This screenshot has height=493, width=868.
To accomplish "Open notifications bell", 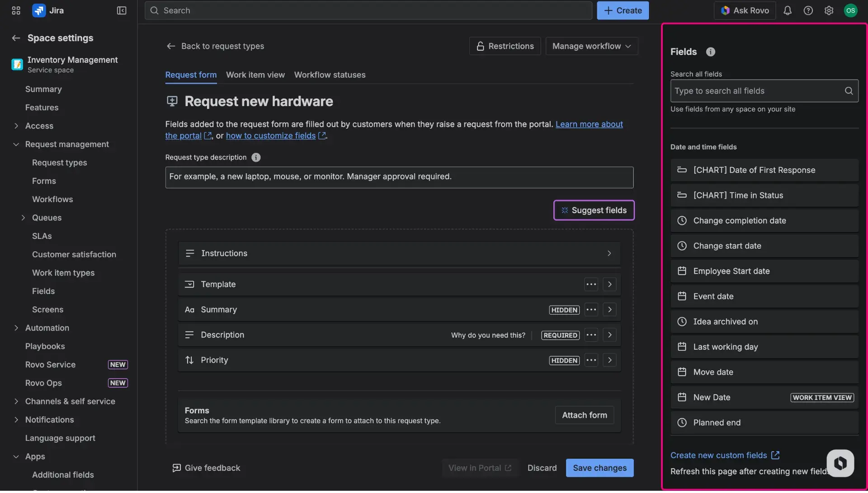I will click(x=787, y=10).
